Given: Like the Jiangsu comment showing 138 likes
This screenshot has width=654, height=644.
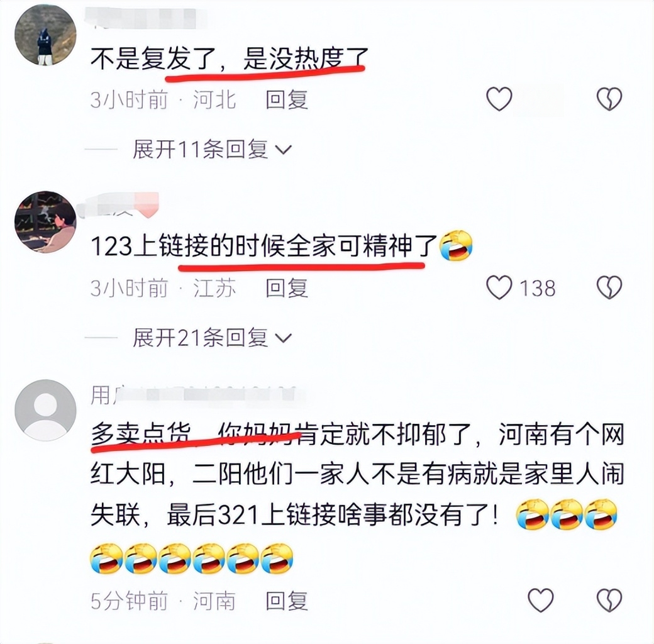Looking at the screenshot, I should pyautogui.click(x=499, y=287).
